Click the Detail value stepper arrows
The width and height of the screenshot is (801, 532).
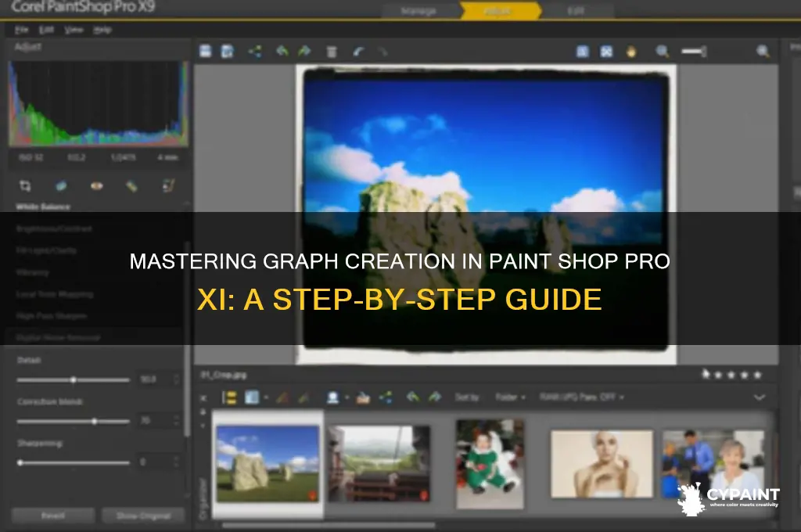pos(176,379)
